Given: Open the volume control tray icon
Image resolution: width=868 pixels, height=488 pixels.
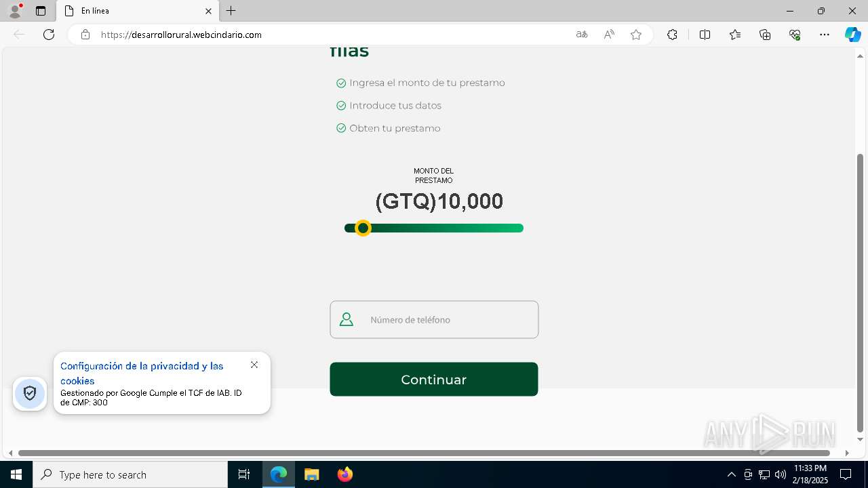Looking at the screenshot, I should tap(781, 474).
